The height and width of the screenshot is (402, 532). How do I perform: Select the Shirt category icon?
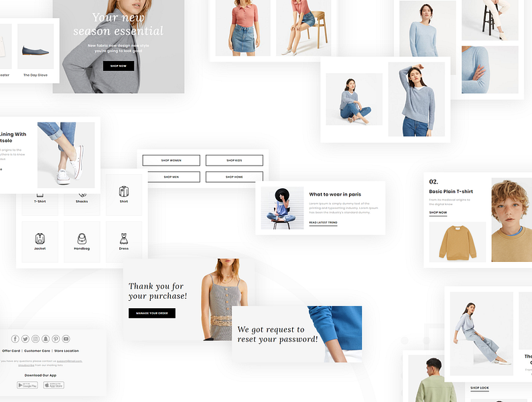point(124,192)
